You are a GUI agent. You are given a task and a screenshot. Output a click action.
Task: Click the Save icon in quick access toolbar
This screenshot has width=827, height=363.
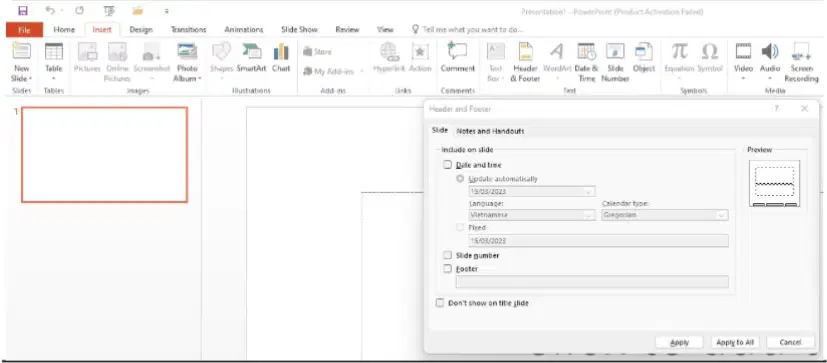click(x=23, y=11)
